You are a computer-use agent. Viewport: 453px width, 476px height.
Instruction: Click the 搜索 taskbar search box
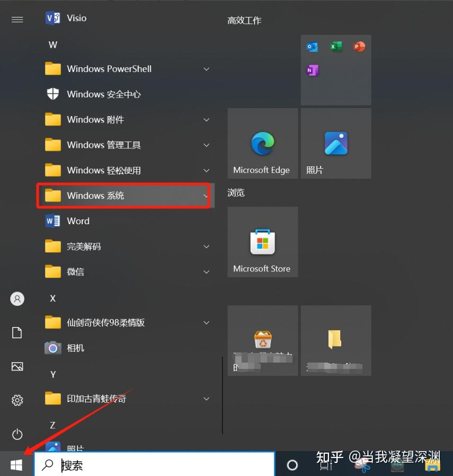tap(154, 464)
